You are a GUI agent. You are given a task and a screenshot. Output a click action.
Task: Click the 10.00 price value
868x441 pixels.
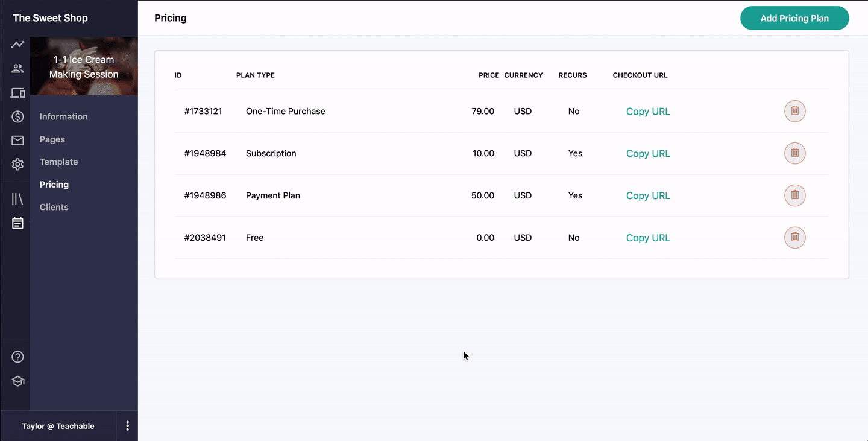click(483, 153)
